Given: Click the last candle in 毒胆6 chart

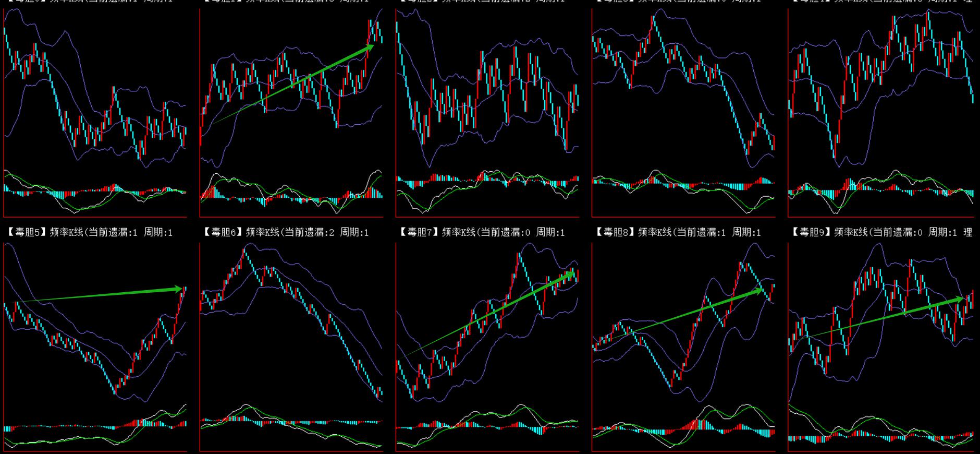Looking at the screenshot, I should pos(381,392).
